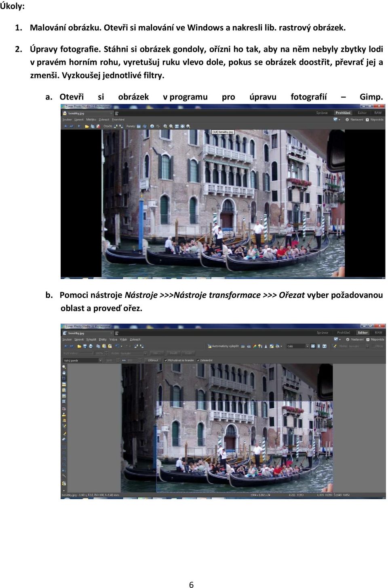The height and width of the screenshot is (588, 388).
Task: Open the Měřítko menu in viewer window
Action: (x=91, y=120)
